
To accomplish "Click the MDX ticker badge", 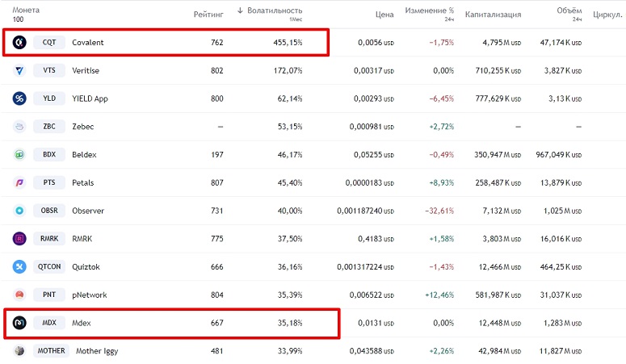I will (x=48, y=323).
